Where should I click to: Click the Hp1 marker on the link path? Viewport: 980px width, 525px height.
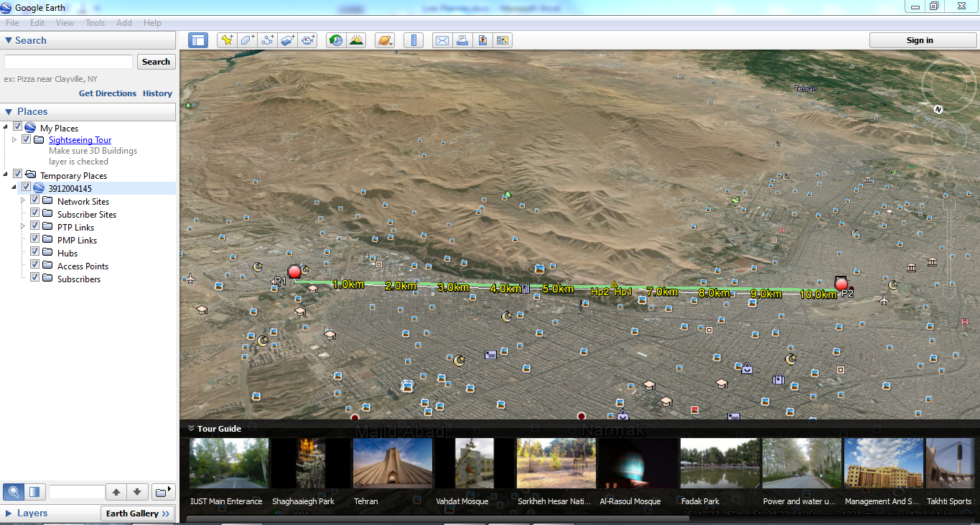click(x=623, y=292)
